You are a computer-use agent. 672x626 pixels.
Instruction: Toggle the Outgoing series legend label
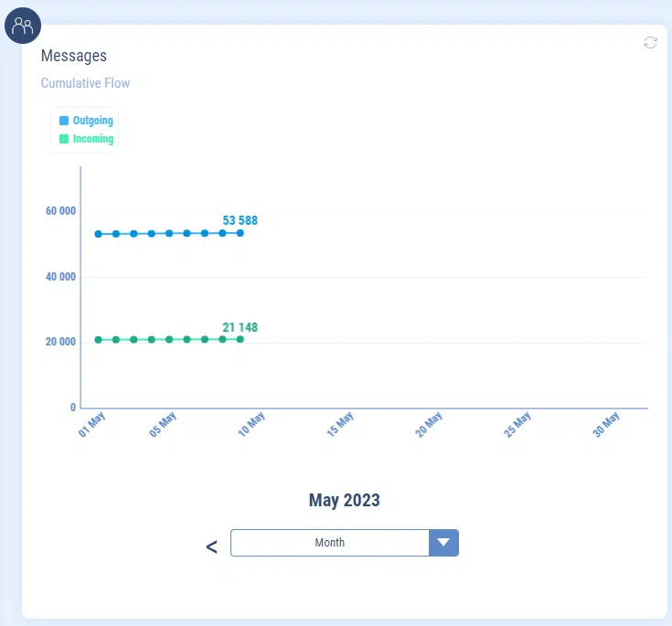pyautogui.click(x=92, y=121)
